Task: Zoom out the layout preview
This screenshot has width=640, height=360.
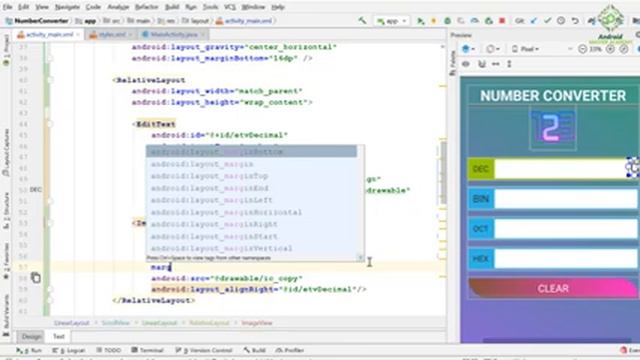Action: pos(582,49)
